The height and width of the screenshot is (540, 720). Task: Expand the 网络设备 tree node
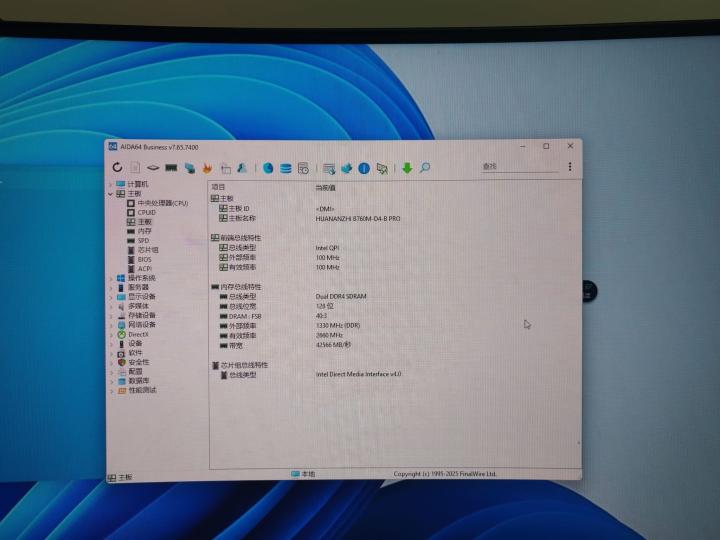coord(111,325)
